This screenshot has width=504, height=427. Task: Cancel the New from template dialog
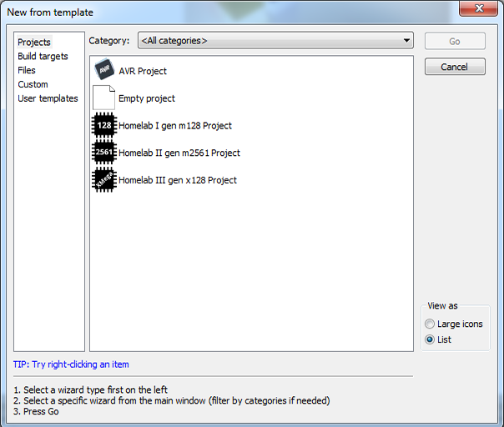click(x=454, y=67)
